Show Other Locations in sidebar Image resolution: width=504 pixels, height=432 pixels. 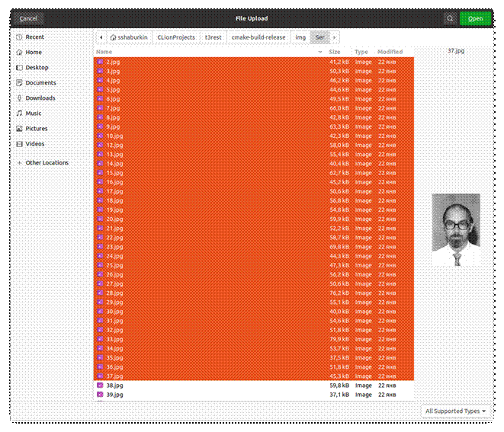47,162
